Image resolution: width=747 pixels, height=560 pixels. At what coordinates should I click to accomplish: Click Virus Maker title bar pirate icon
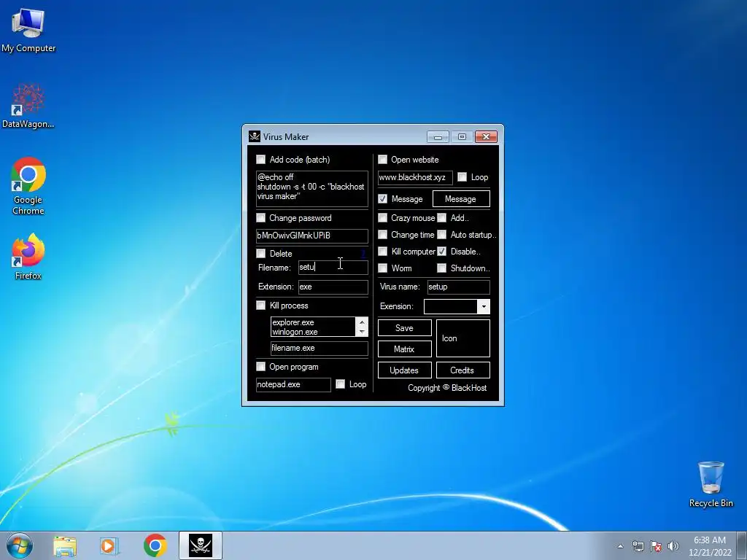click(255, 136)
